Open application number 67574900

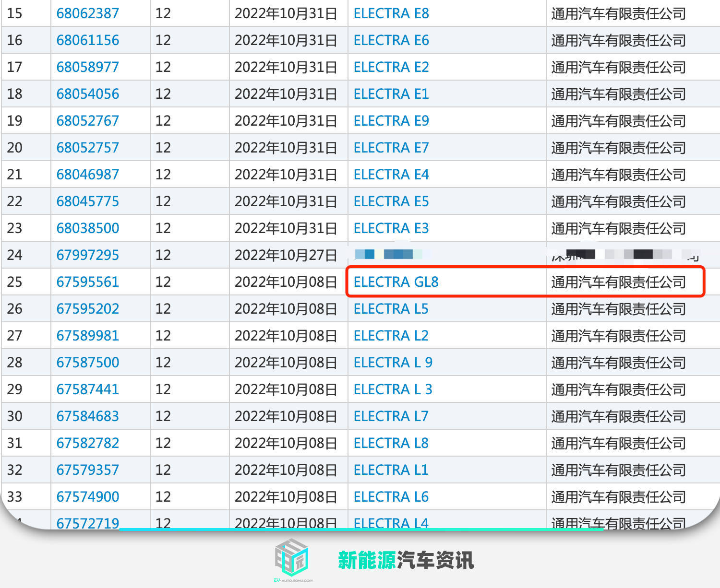click(87, 497)
